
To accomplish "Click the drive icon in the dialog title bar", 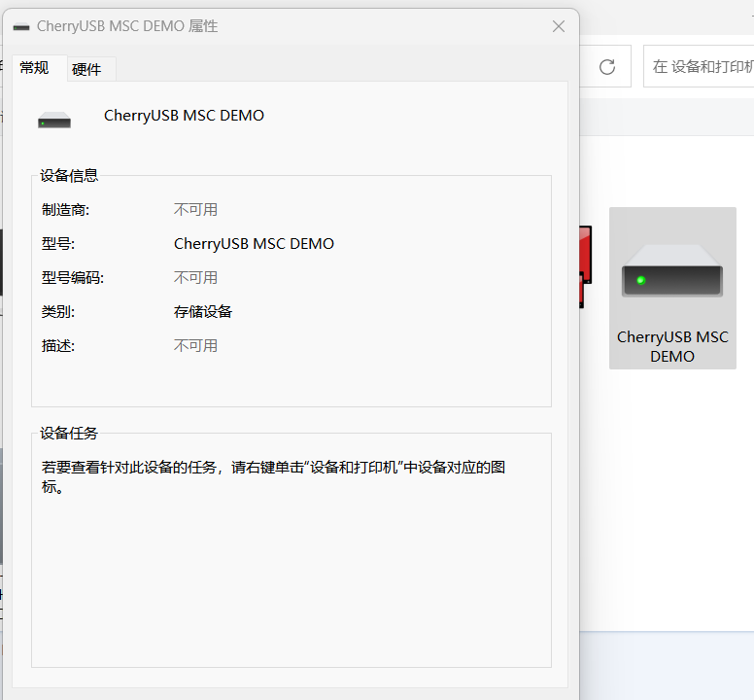I will [x=21, y=27].
